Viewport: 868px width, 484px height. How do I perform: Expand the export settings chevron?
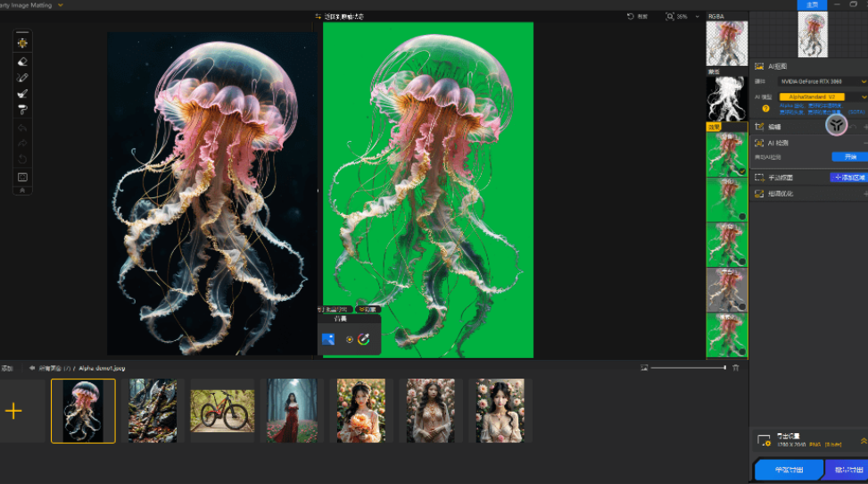click(863, 440)
